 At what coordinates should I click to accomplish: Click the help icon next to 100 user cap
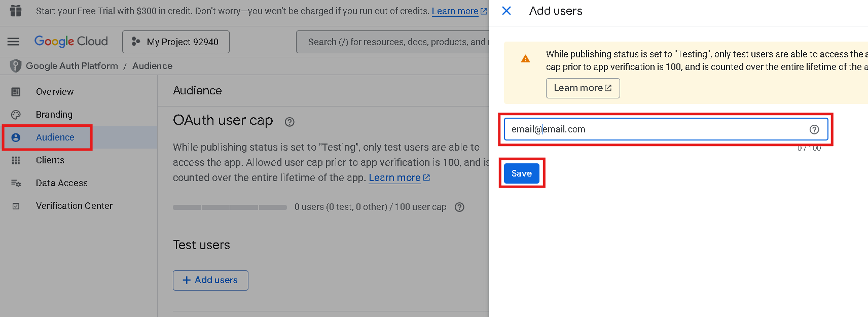pos(459,207)
